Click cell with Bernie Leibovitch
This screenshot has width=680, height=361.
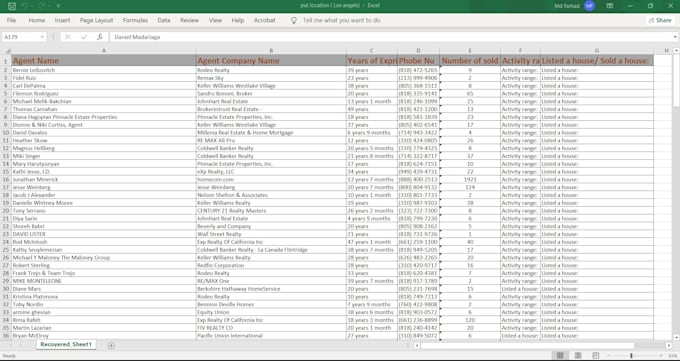[104, 70]
